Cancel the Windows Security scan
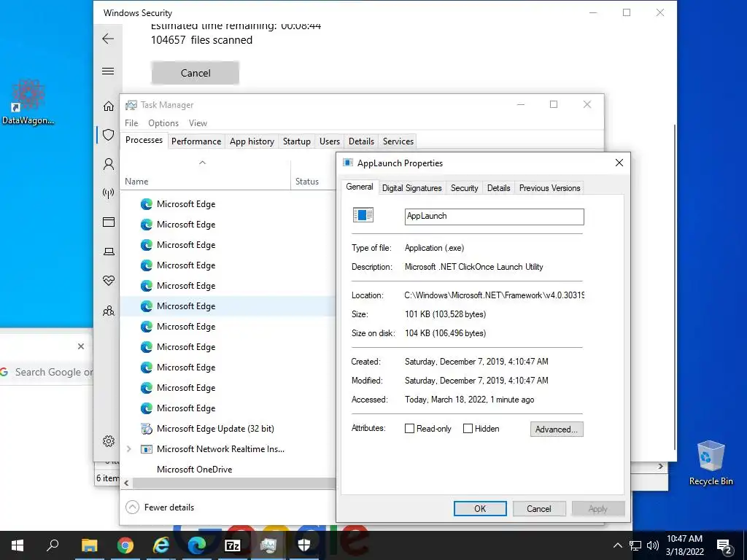 click(x=196, y=73)
